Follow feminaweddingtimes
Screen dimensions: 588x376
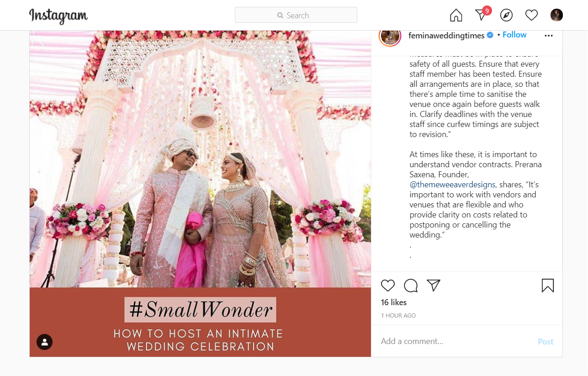tap(514, 35)
